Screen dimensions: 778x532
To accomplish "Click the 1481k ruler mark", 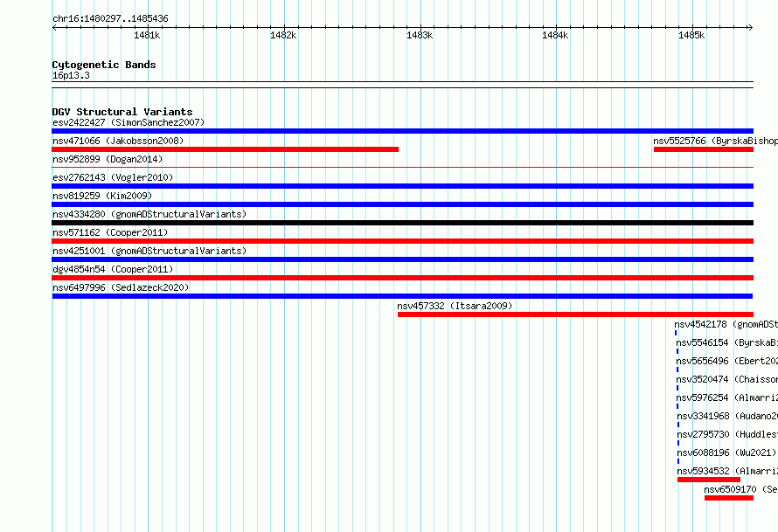I will [x=147, y=35].
